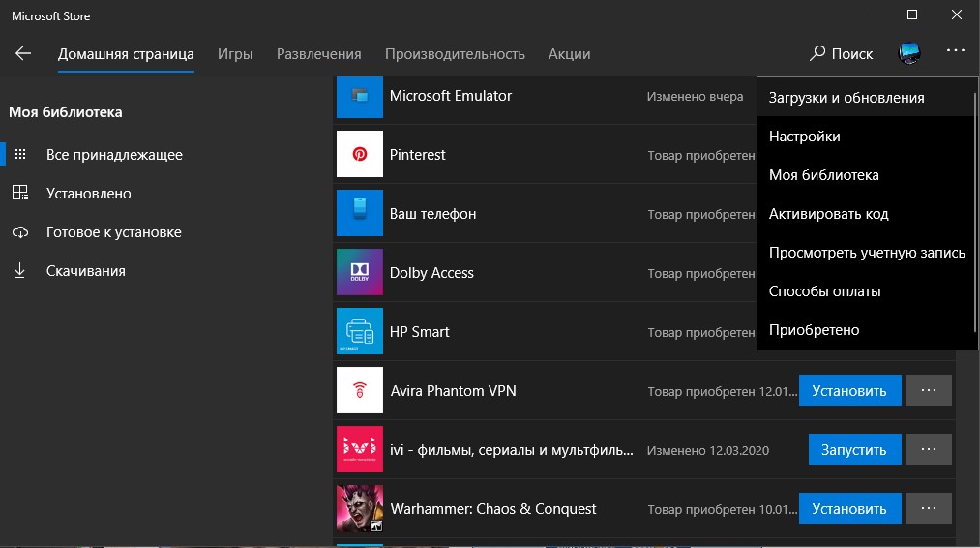The width and height of the screenshot is (980, 548).
Task: Click the grid icon beside Все принадлежащее
Action: click(x=20, y=155)
